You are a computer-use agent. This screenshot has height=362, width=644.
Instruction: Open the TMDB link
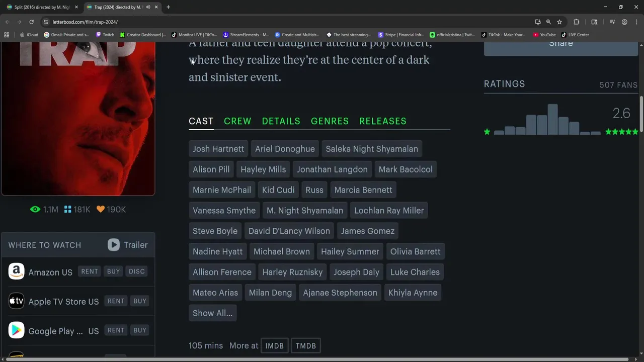[306, 346]
